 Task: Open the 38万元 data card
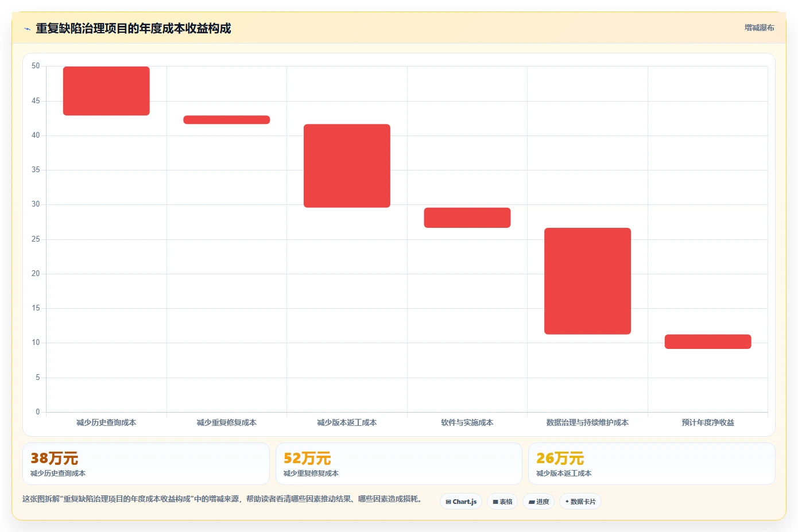click(x=146, y=464)
